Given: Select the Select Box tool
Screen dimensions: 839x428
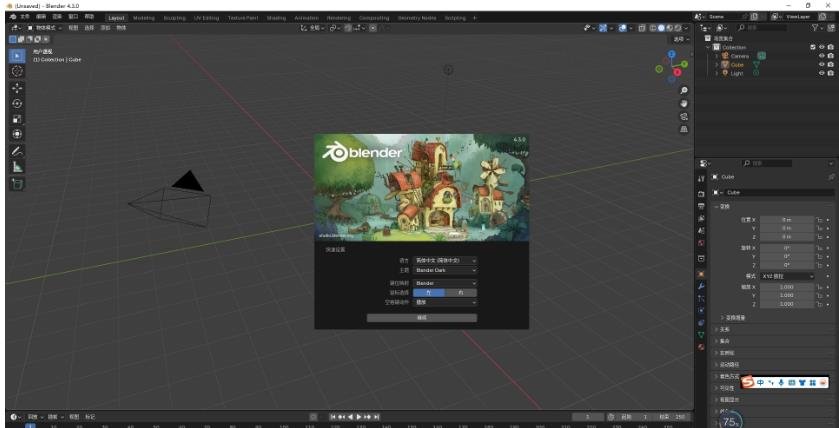Looking at the screenshot, I should click(17, 56).
